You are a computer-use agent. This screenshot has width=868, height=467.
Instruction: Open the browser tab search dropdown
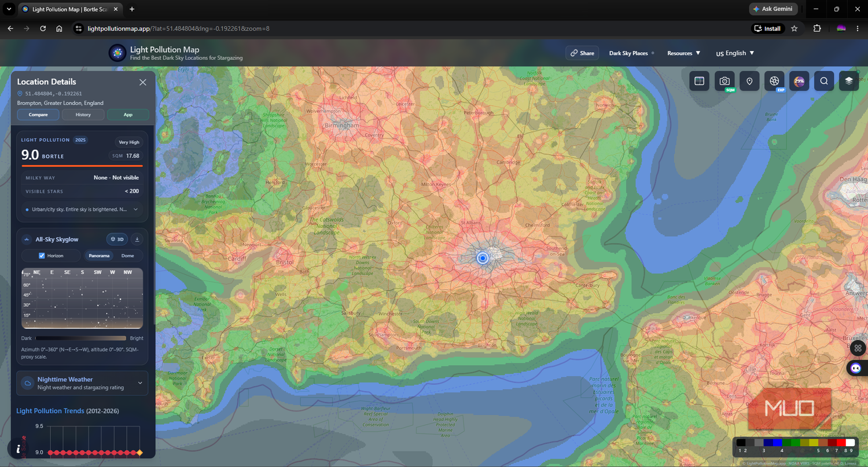9,9
